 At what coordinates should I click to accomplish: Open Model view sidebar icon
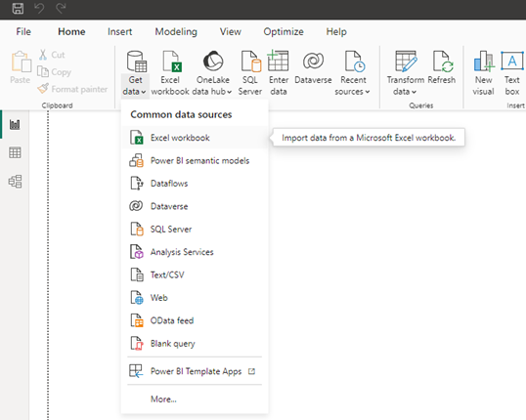[x=15, y=182]
